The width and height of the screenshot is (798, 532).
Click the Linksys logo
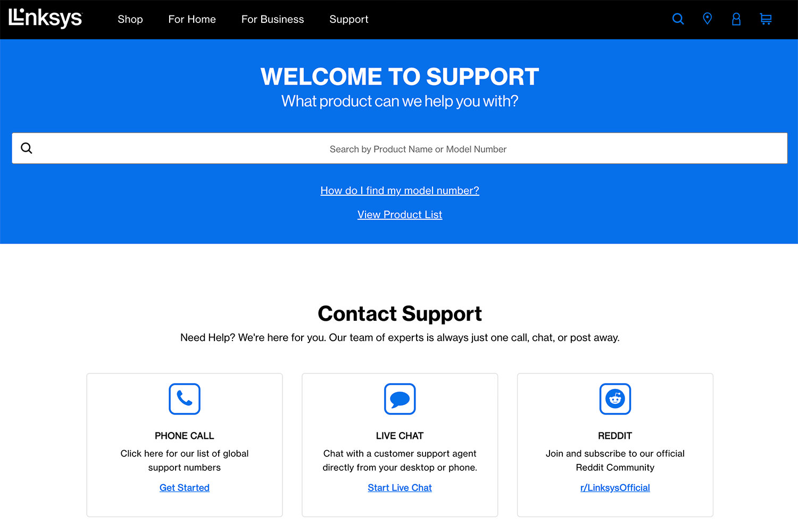pyautogui.click(x=45, y=19)
